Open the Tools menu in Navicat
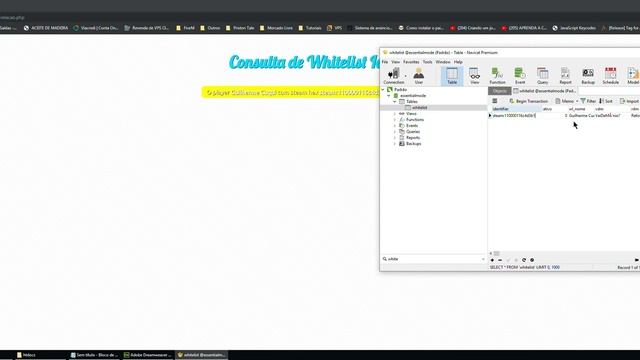The width and height of the screenshot is (640, 360). pos(427,62)
